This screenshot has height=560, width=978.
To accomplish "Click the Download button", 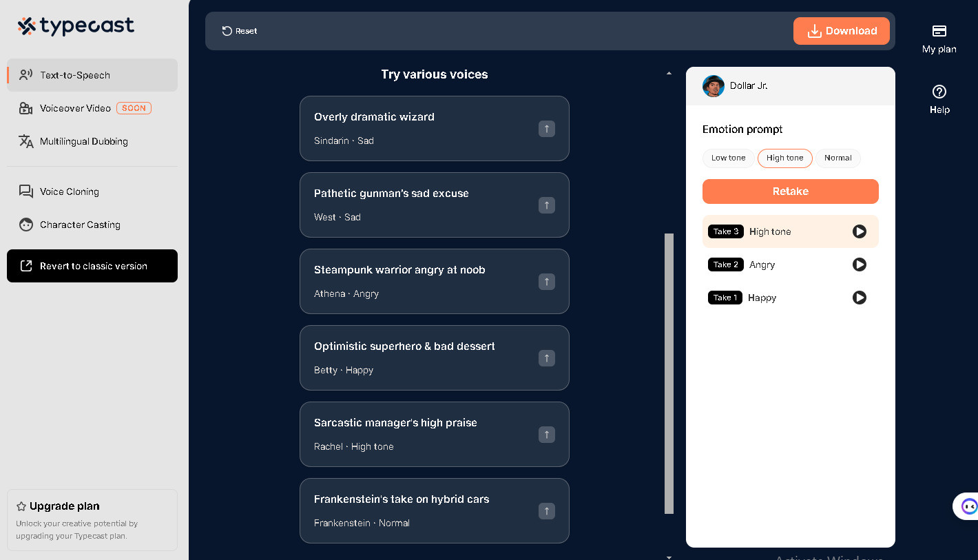I will pos(842,31).
